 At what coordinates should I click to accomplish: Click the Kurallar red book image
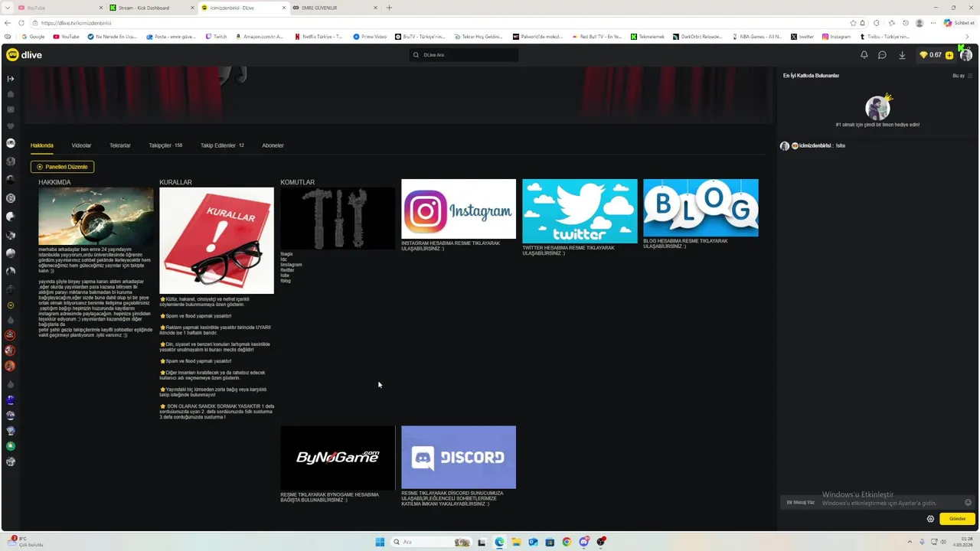(217, 240)
